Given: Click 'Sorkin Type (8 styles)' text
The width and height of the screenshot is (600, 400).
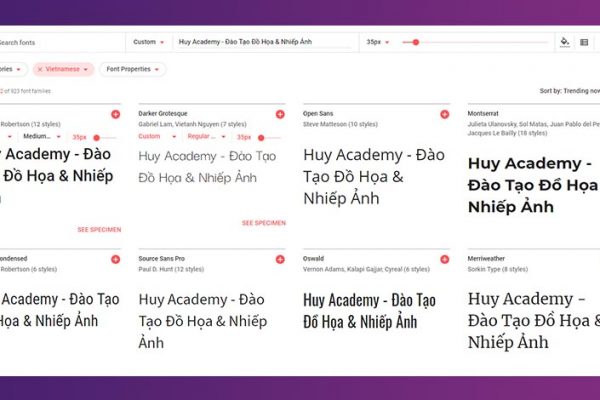Looking at the screenshot, I should coord(497,269).
